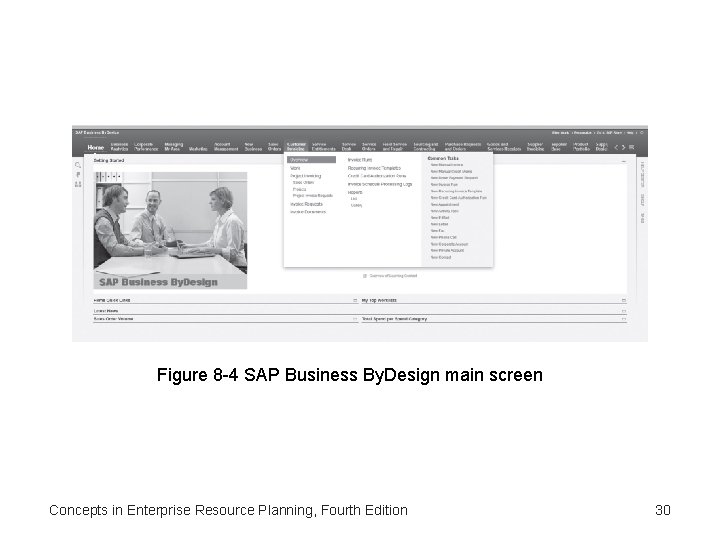Click the bottom icon below the sidebar flag
This screenshot has height=540, width=720.
(78, 184)
